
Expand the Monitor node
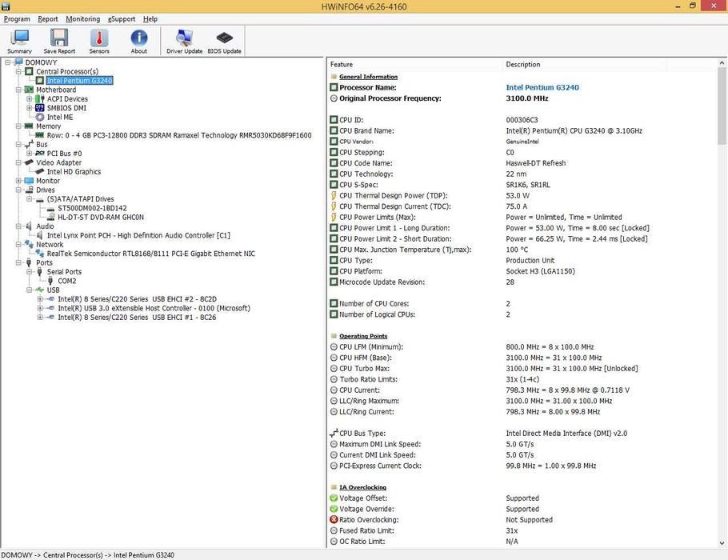coord(18,181)
